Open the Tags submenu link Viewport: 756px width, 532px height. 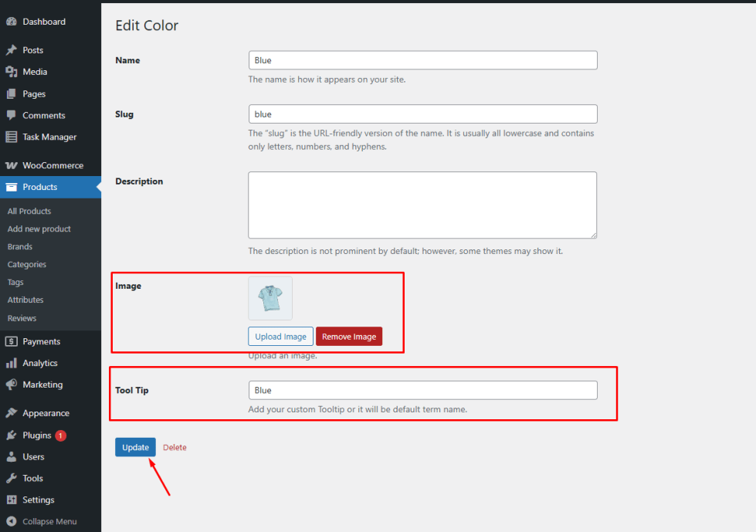[15, 282]
